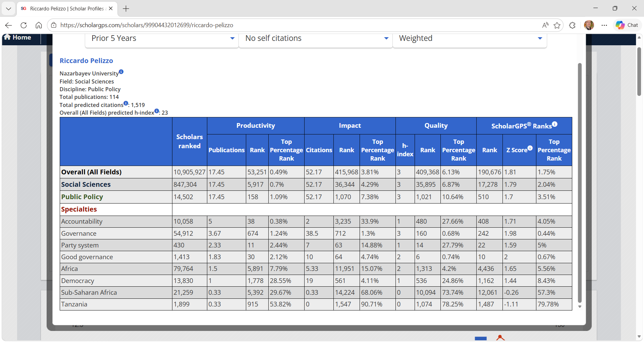Click the address bar URL field
Screen dimensions: 644x342
pos(295,25)
